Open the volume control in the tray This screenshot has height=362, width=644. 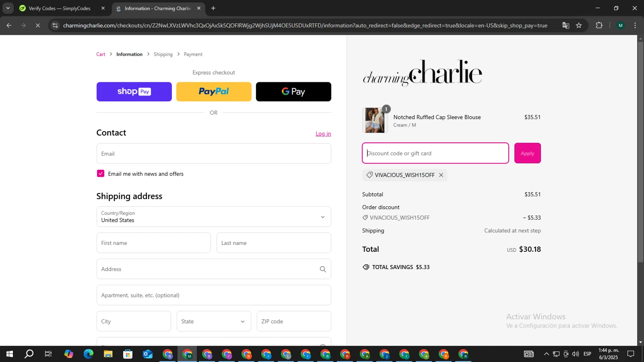[x=575, y=354]
